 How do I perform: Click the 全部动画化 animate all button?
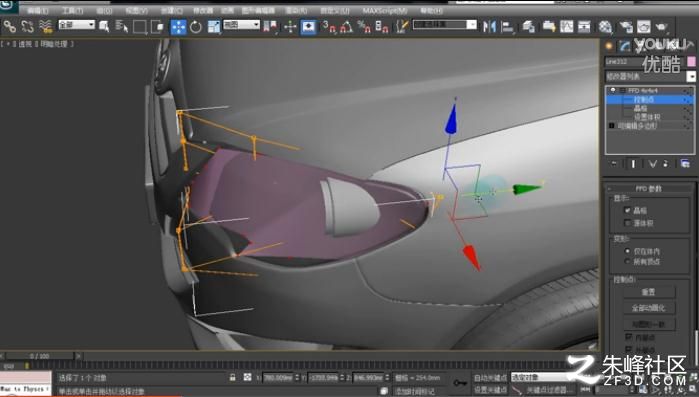coord(649,307)
